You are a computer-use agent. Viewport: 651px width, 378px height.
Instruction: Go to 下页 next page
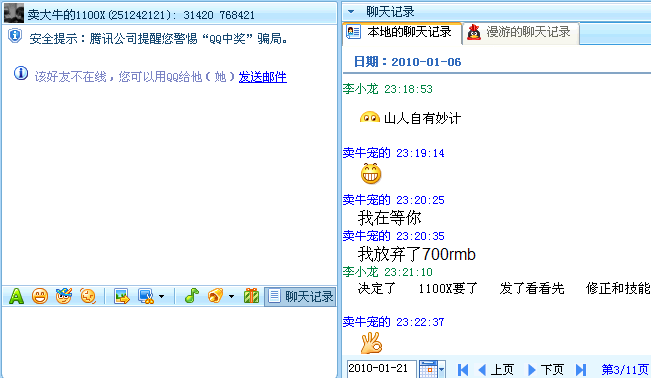[x=545, y=369]
